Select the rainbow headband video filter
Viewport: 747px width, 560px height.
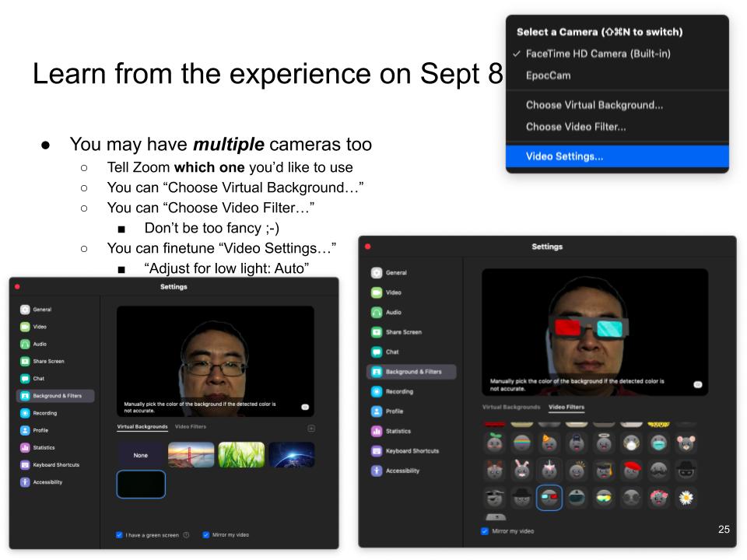(519, 441)
